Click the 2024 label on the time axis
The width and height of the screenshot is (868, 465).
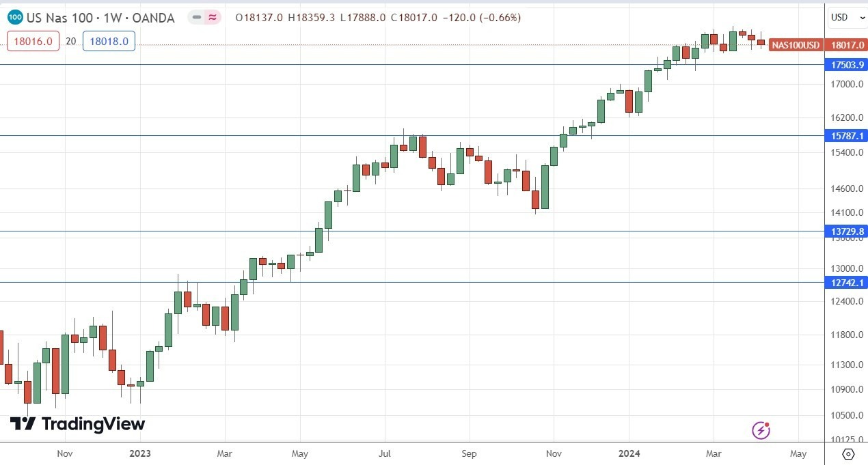[629, 453]
